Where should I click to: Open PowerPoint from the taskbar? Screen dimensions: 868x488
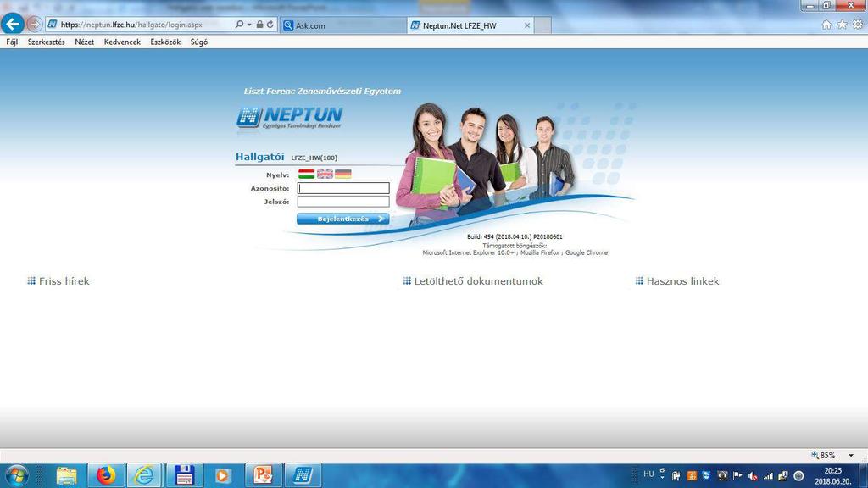(263, 476)
